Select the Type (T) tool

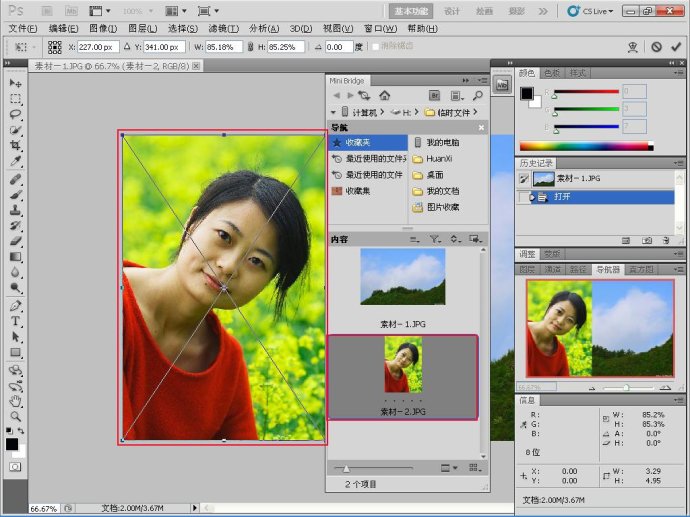click(x=16, y=321)
